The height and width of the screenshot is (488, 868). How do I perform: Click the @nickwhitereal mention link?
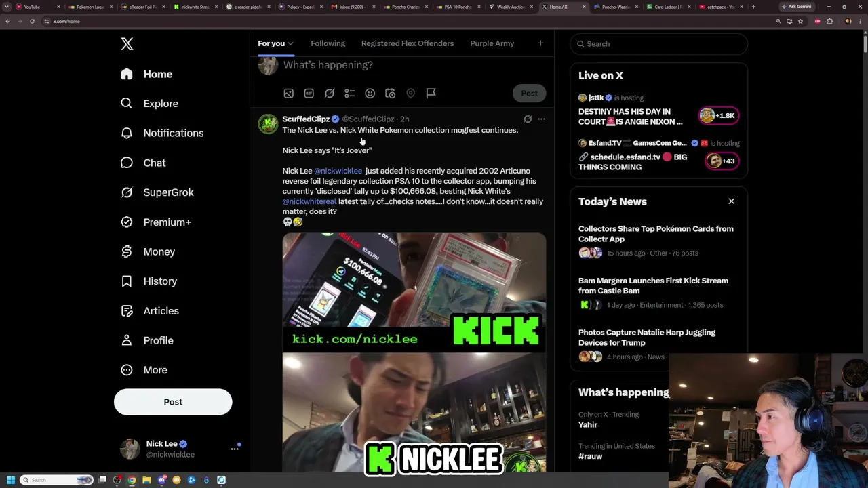309,201
